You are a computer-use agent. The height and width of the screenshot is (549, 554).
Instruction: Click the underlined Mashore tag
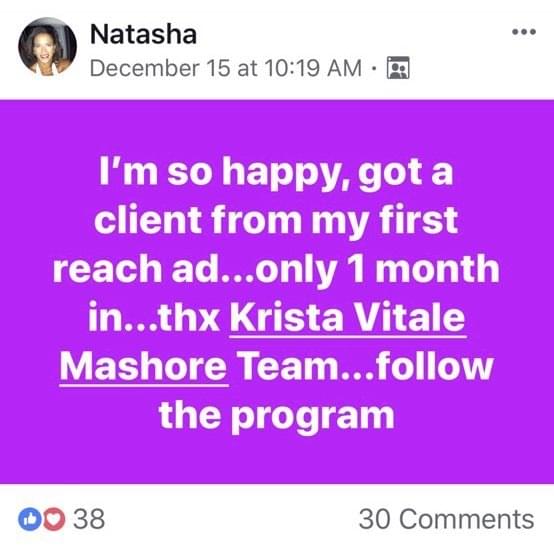tap(143, 366)
